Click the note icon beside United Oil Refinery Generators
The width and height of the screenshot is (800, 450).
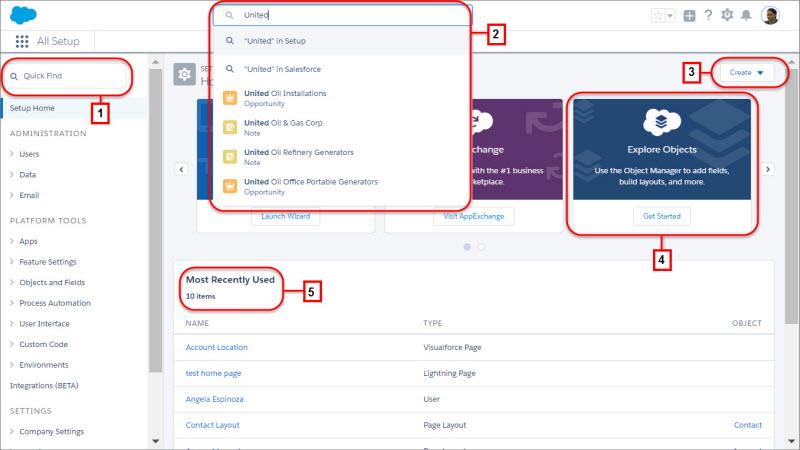(x=230, y=156)
